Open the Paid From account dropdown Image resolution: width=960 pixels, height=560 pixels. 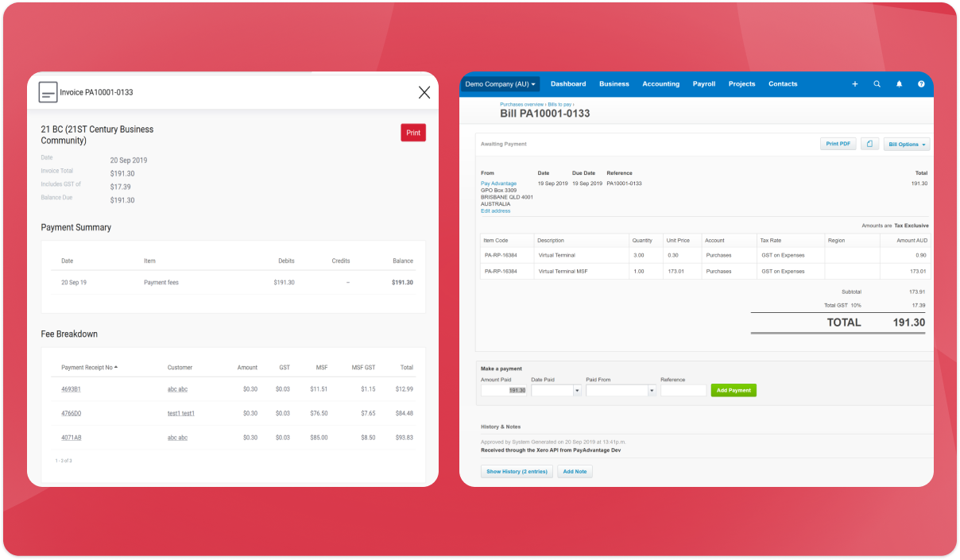(x=652, y=391)
